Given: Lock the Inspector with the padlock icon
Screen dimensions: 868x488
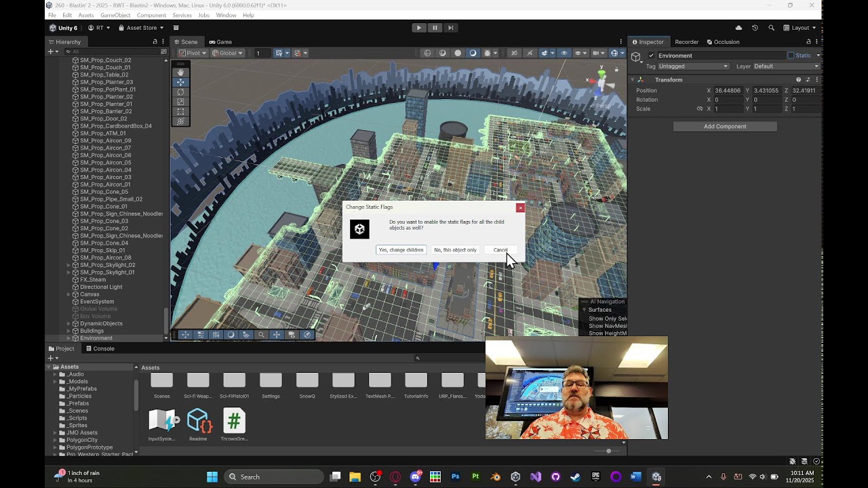Looking at the screenshot, I should (x=808, y=42).
